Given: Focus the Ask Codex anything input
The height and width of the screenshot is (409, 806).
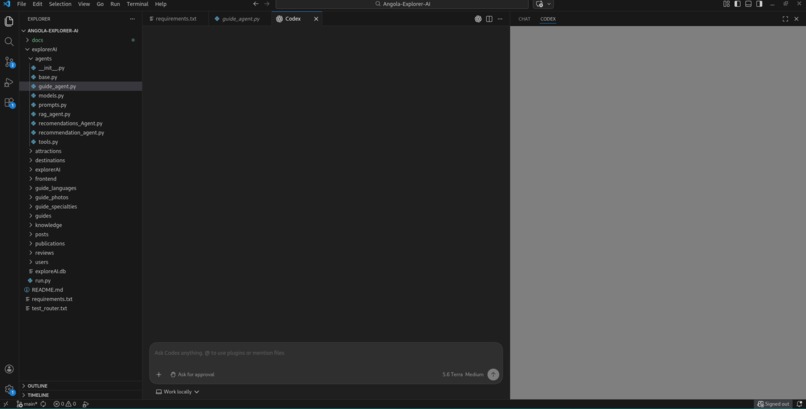Looking at the screenshot, I should (x=325, y=353).
